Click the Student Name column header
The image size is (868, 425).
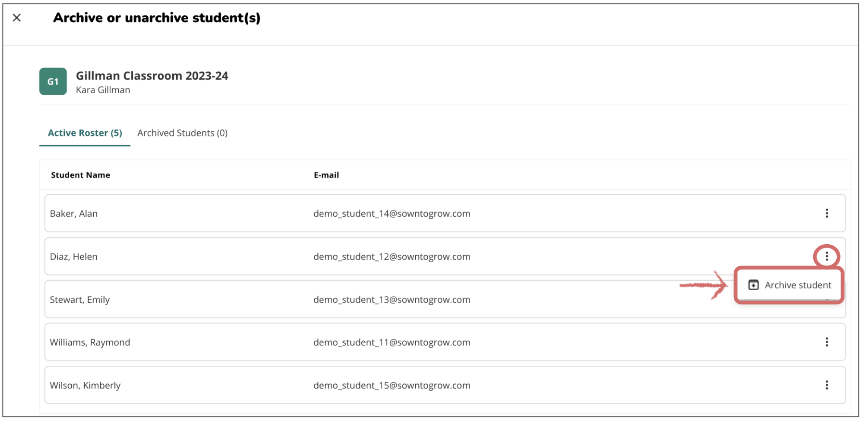(x=80, y=175)
